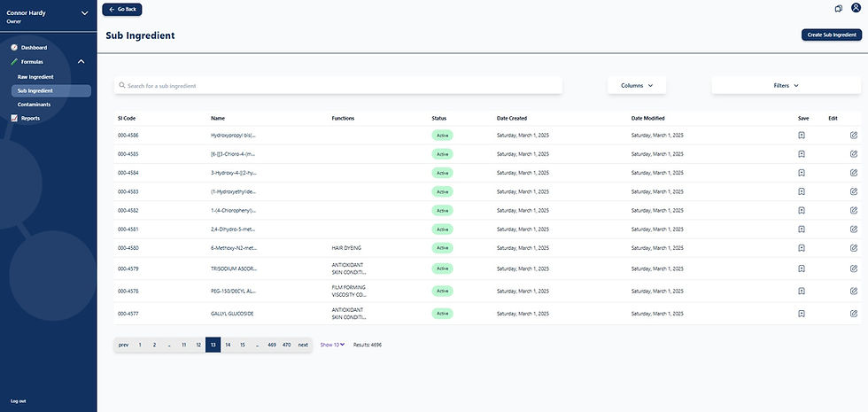Image resolution: width=868 pixels, height=412 pixels.
Task: Save the 000-4580 row with bookmark icon
Action: pyautogui.click(x=801, y=248)
